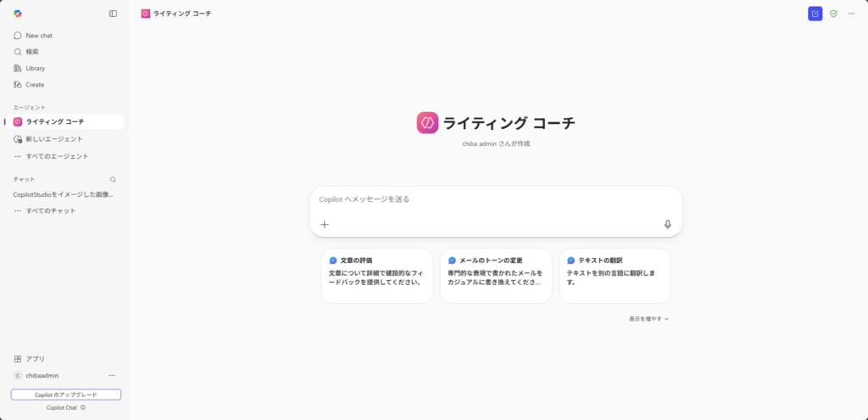Open chibaadmin account options ellipsis
This screenshot has width=868, height=420.
click(x=112, y=375)
